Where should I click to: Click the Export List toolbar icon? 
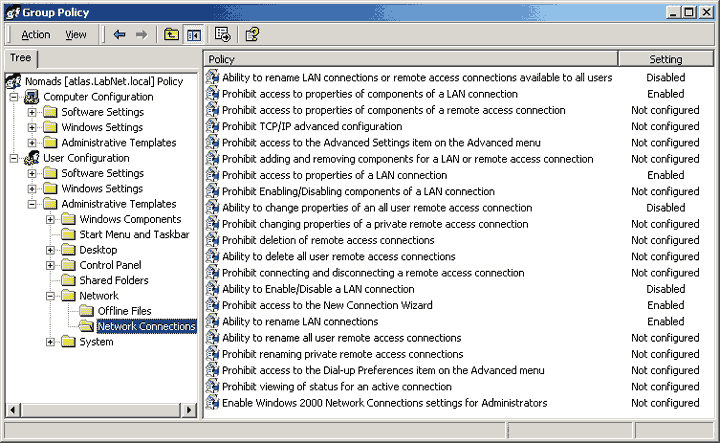click(x=222, y=35)
